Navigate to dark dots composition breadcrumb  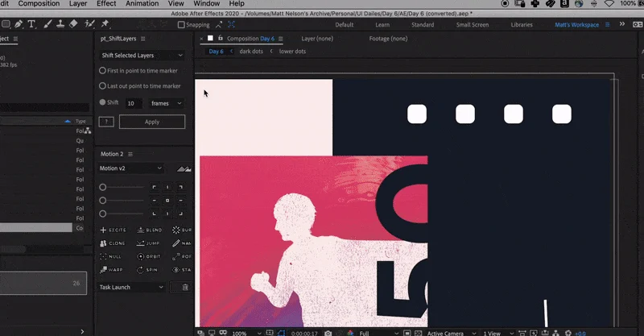tap(251, 52)
